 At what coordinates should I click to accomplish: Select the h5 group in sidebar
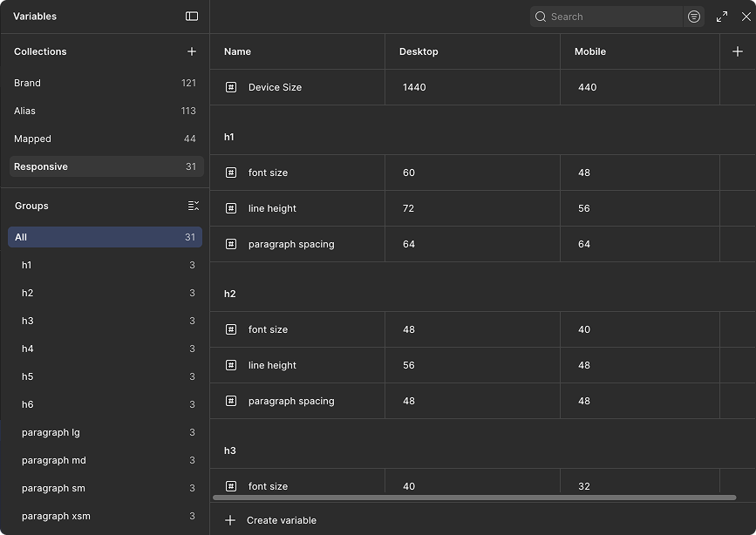[106, 377]
